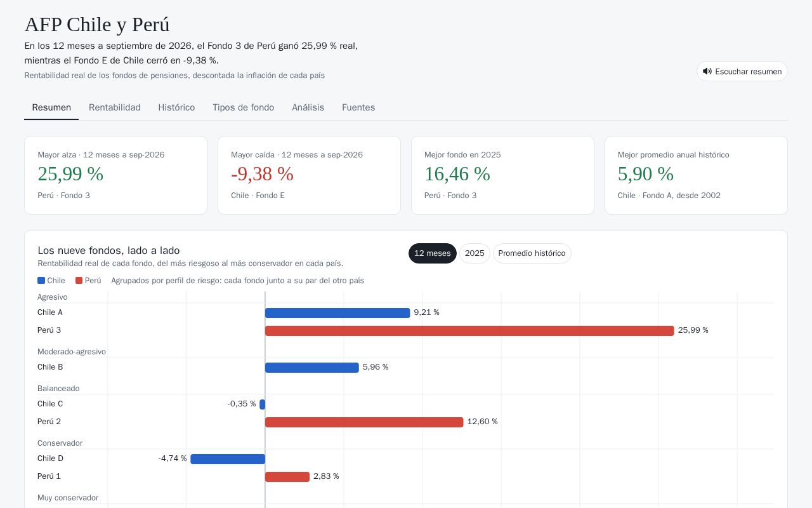Screen dimensions: 812x508
Task: Switch to the Histórico tab
Action: click(x=176, y=107)
